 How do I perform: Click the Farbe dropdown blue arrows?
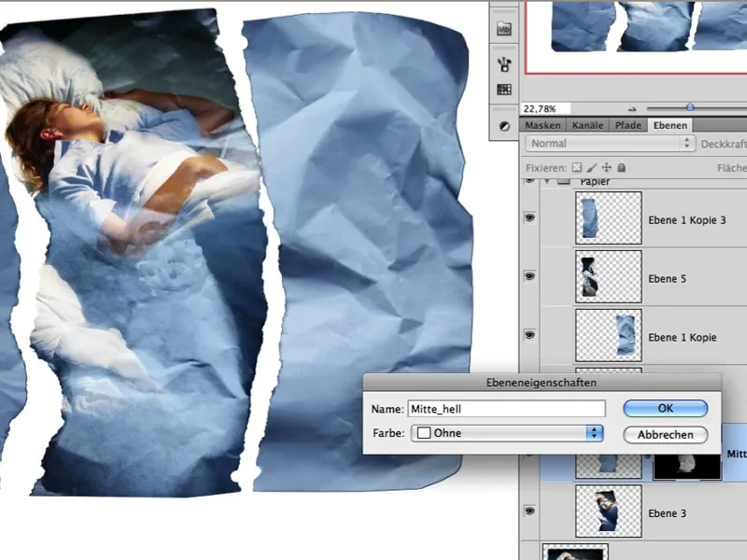coord(594,433)
